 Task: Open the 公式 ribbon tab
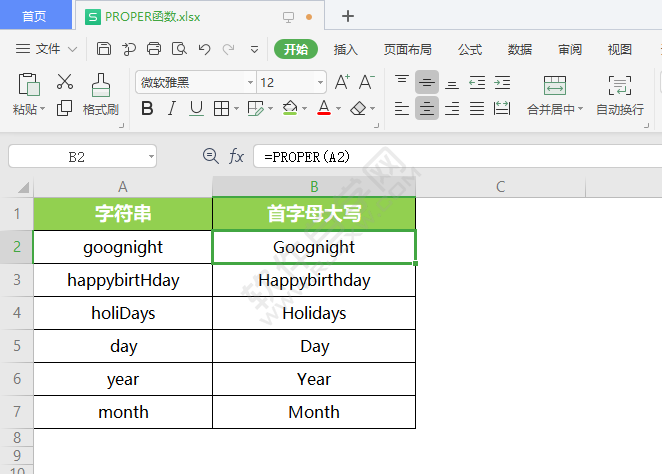coord(470,49)
